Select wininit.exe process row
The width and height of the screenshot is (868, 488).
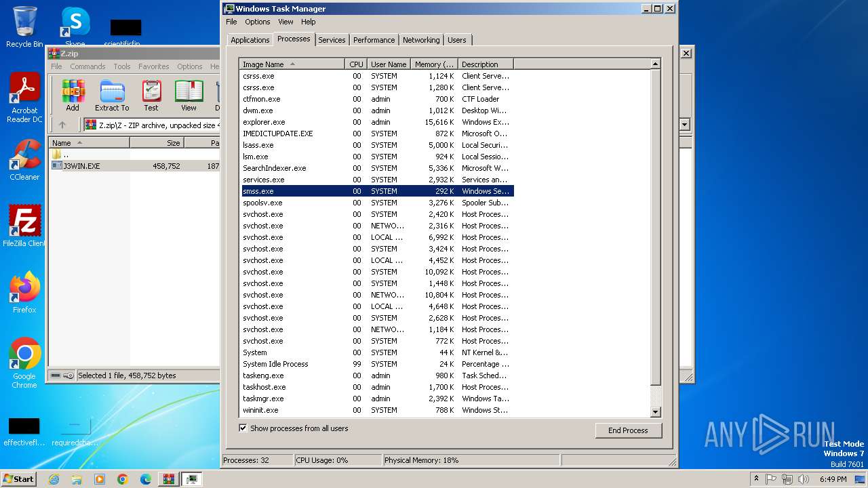377,410
